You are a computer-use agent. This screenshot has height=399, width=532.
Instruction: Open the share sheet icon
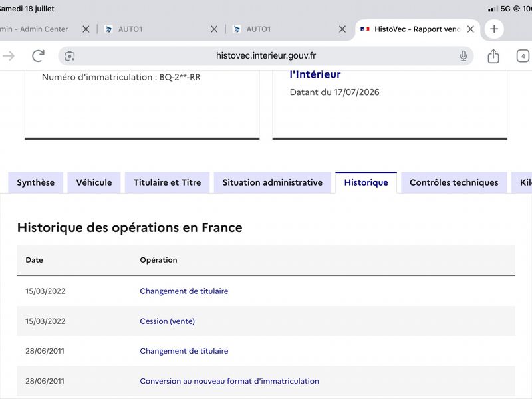coord(493,56)
